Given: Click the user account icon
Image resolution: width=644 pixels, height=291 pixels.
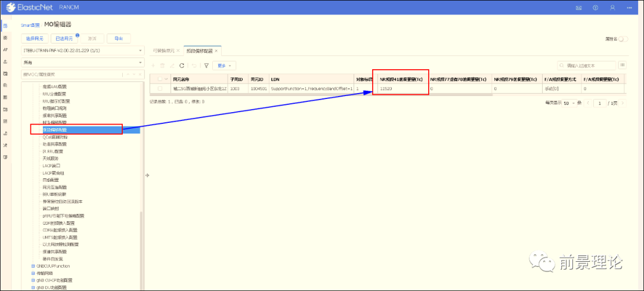Looking at the screenshot, I should pyautogui.click(x=612, y=8).
